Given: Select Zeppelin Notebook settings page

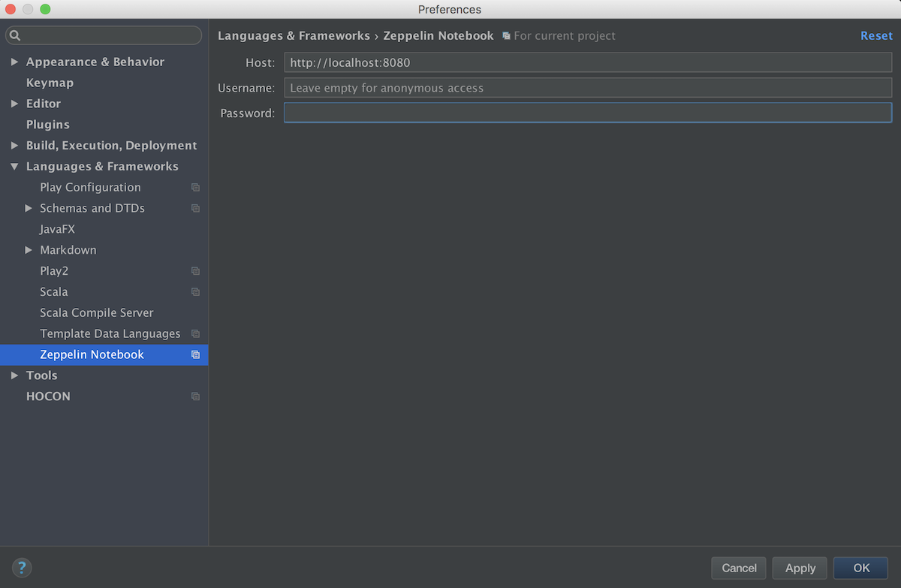Looking at the screenshot, I should (x=104, y=354).
